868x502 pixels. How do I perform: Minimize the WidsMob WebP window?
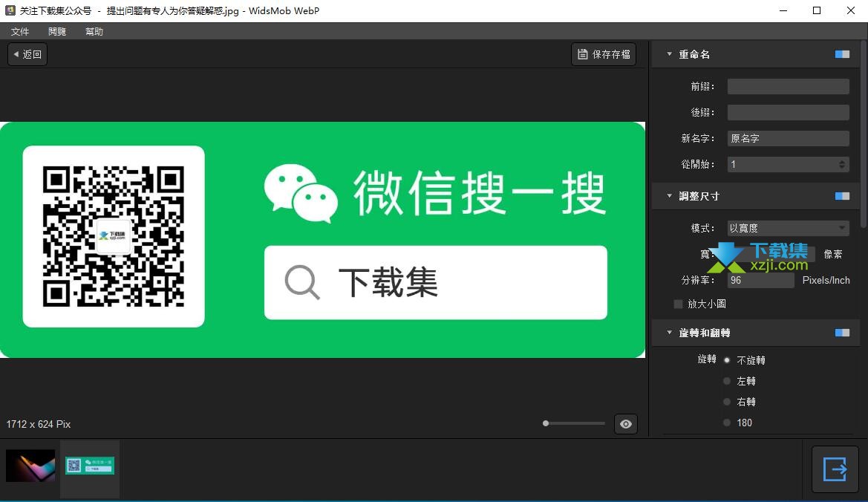pyautogui.click(x=783, y=10)
